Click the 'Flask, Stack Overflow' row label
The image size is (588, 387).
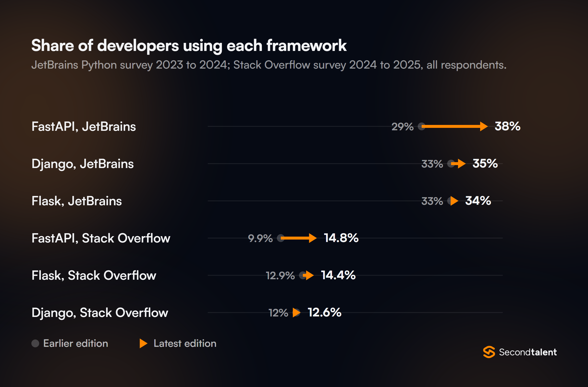click(x=94, y=275)
